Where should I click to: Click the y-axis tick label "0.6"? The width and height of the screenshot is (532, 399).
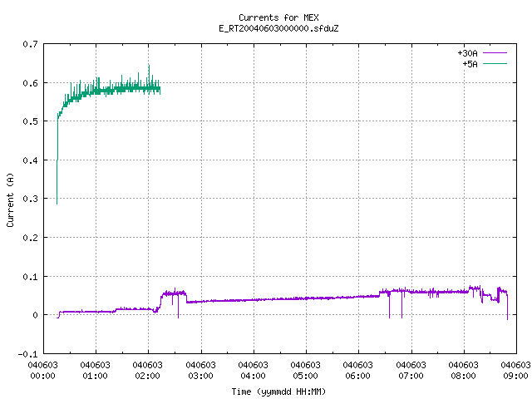[x=30, y=83]
